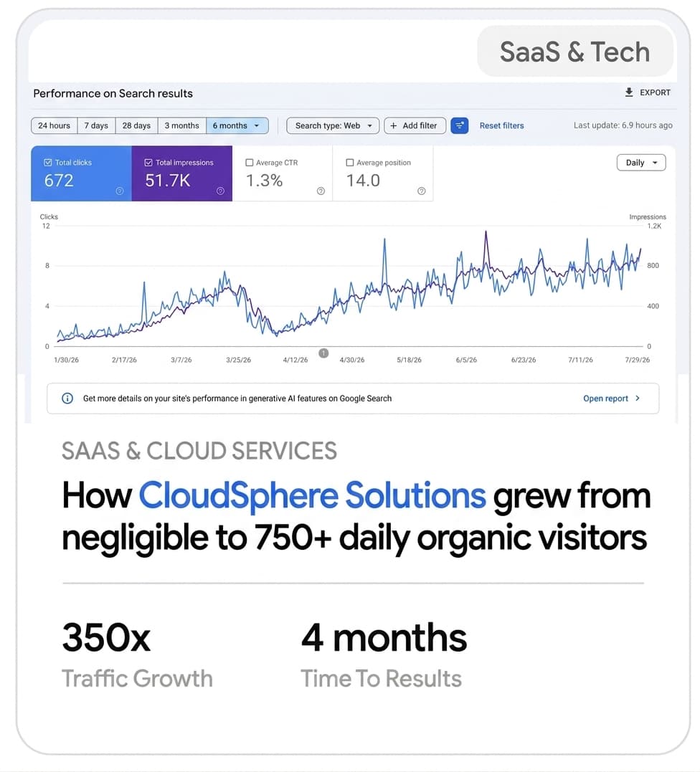
Task: Uncheck the Total clicks checkbox
Action: (x=48, y=163)
